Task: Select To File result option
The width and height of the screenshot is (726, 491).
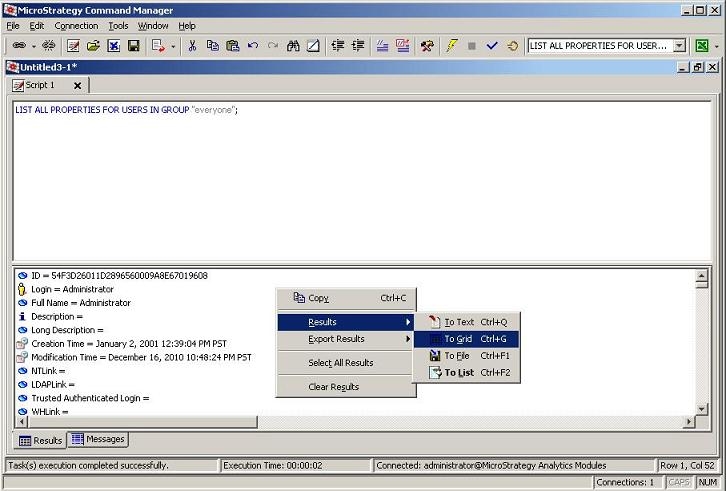Action: click(x=466, y=356)
